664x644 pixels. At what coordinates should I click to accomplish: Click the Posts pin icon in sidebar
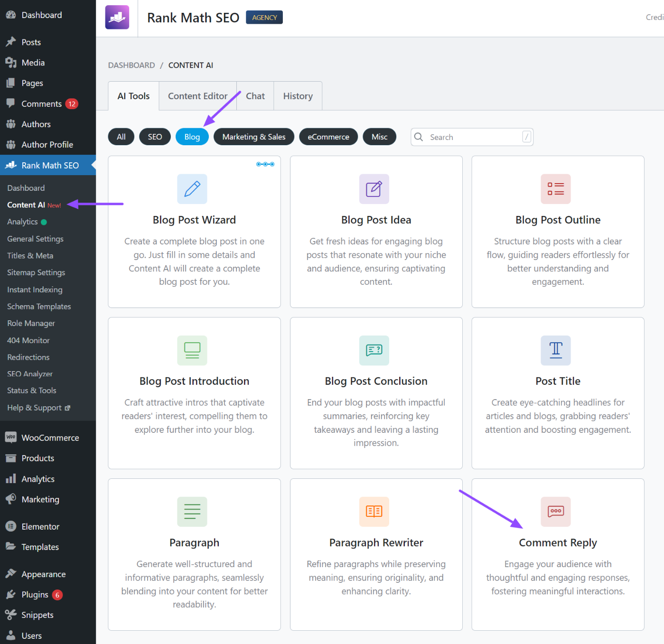10,42
